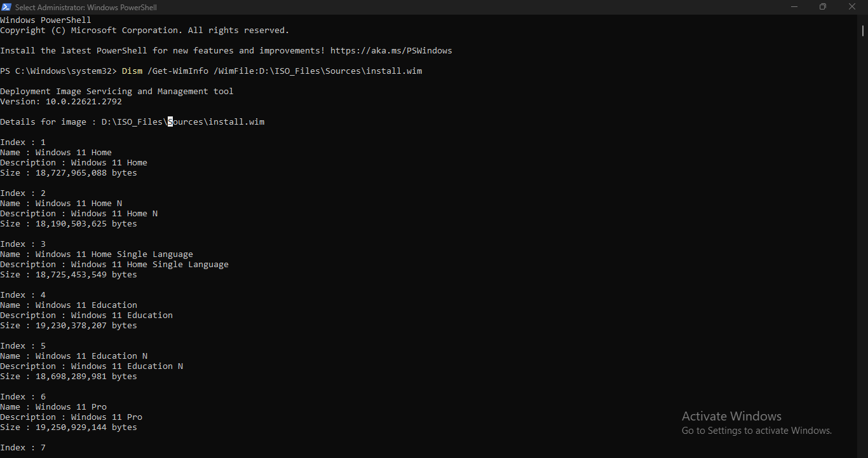Close the Administrator PowerShell window
868x458 pixels.
[853, 7]
